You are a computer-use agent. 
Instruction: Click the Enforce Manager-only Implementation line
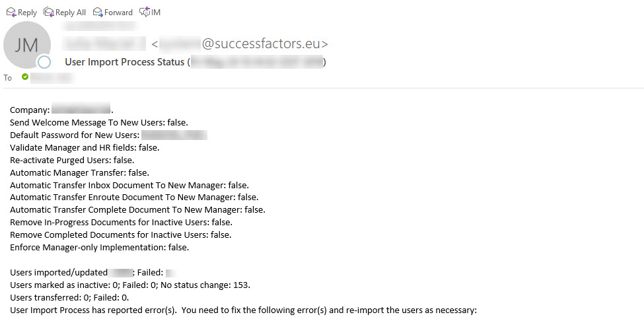tap(99, 248)
